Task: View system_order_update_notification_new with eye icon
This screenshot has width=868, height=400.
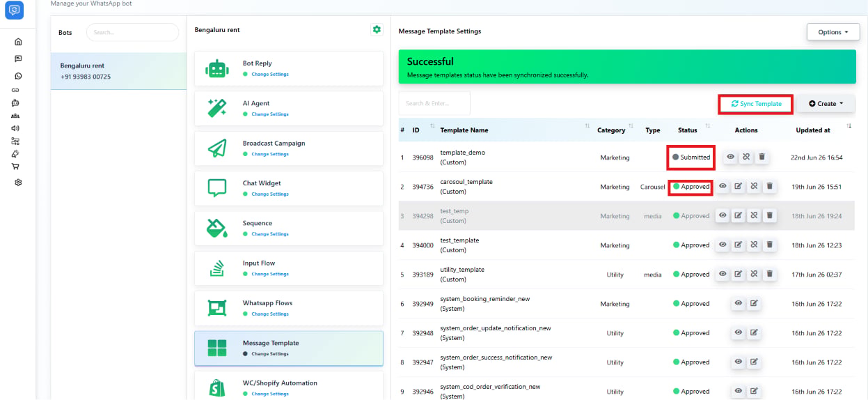Action: (739, 333)
